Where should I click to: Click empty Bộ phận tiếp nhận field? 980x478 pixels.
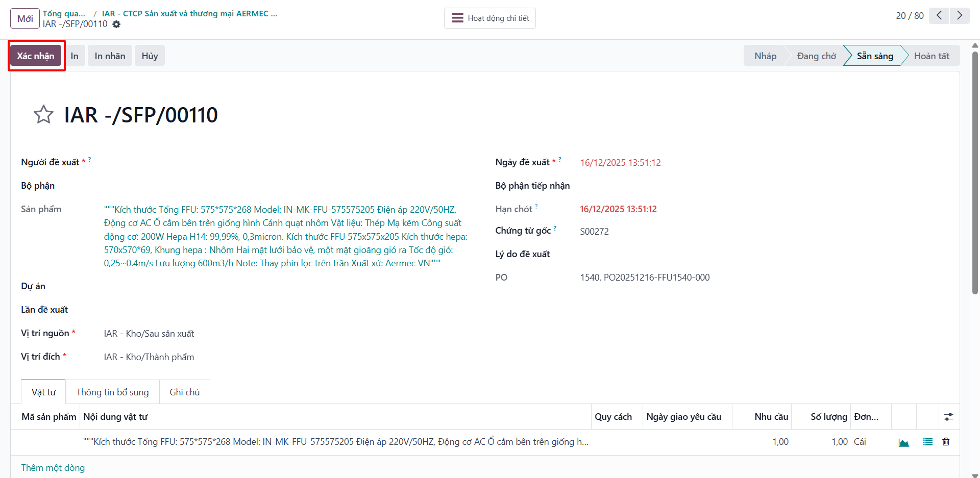[x=764, y=186]
